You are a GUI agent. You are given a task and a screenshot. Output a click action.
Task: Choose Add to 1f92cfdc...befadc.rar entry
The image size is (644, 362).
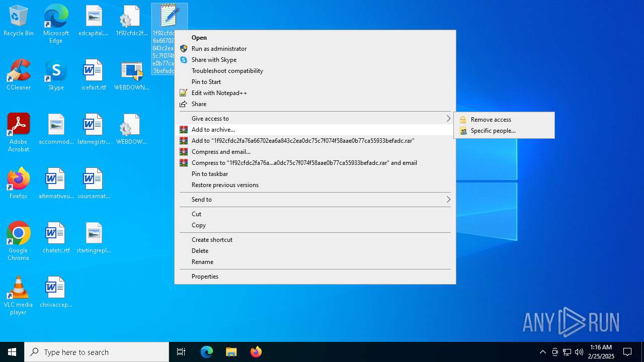[x=315, y=141]
